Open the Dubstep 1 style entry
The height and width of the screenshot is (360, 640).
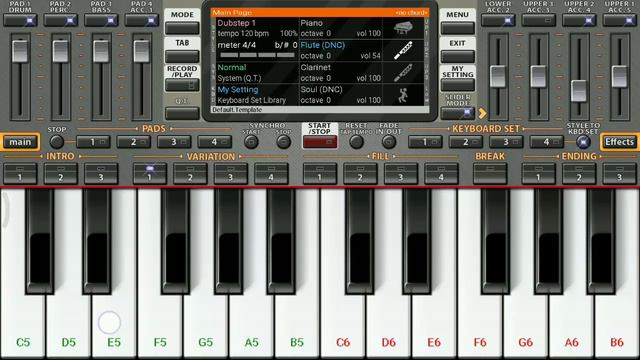pos(257,28)
